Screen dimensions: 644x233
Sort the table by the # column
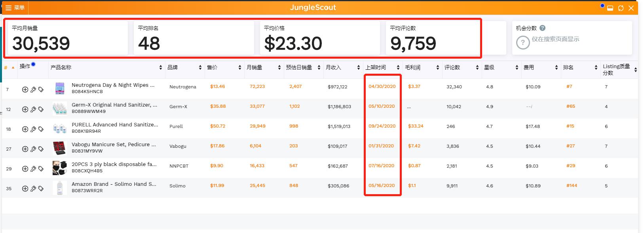tap(9, 67)
